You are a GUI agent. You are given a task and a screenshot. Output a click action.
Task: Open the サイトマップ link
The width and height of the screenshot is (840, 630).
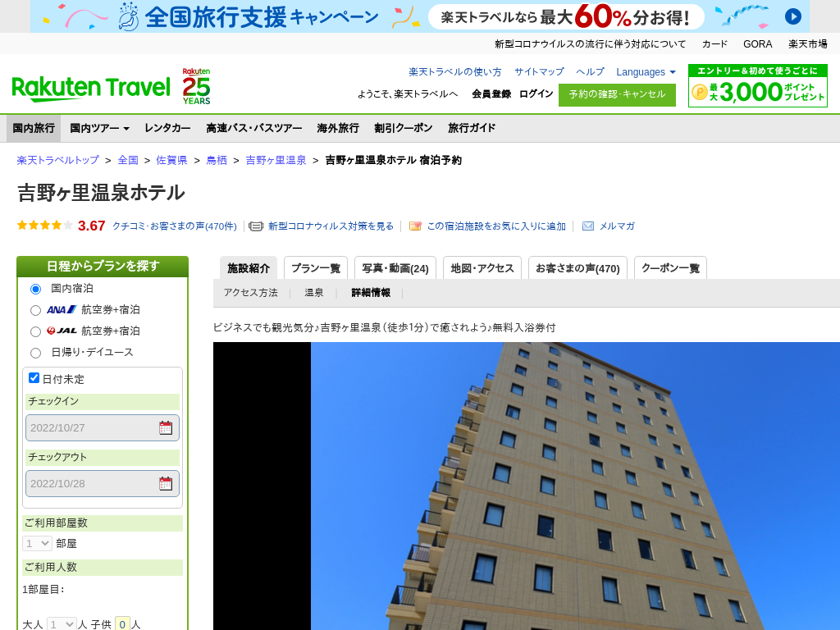[539, 72]
